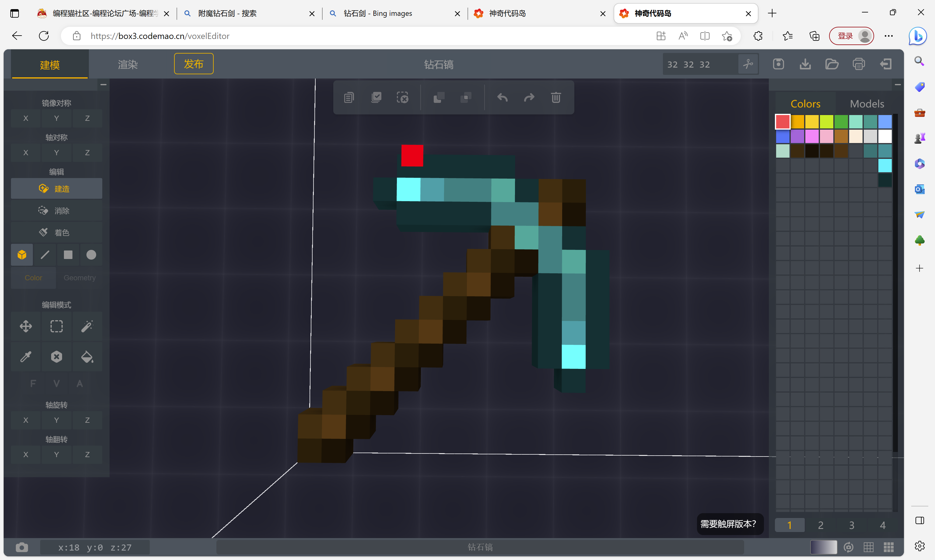Open the Colors tab
The height and width of the screenshot is (560, 935).
coord(805,104)
